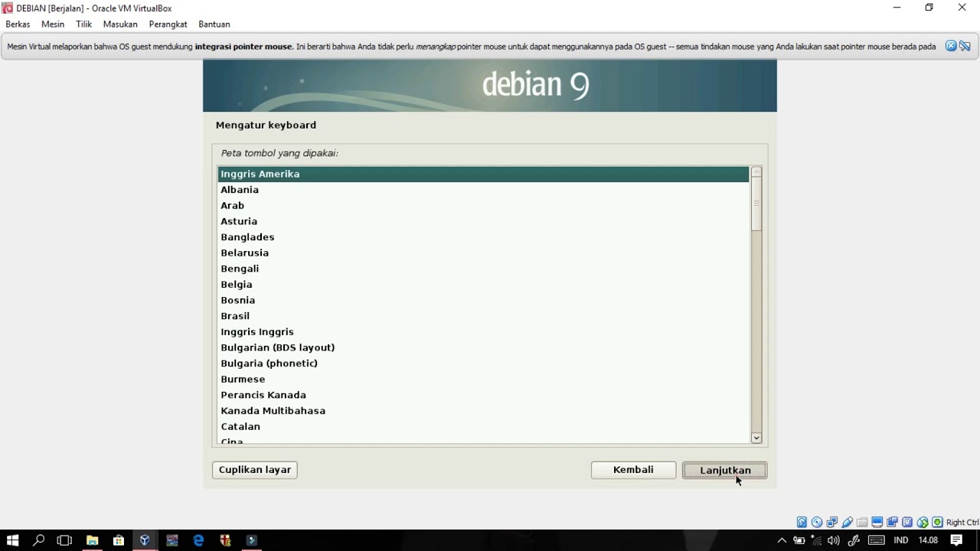Open Windows Start menu
Viewport: 980px width, 551px height.
(12, 540)
